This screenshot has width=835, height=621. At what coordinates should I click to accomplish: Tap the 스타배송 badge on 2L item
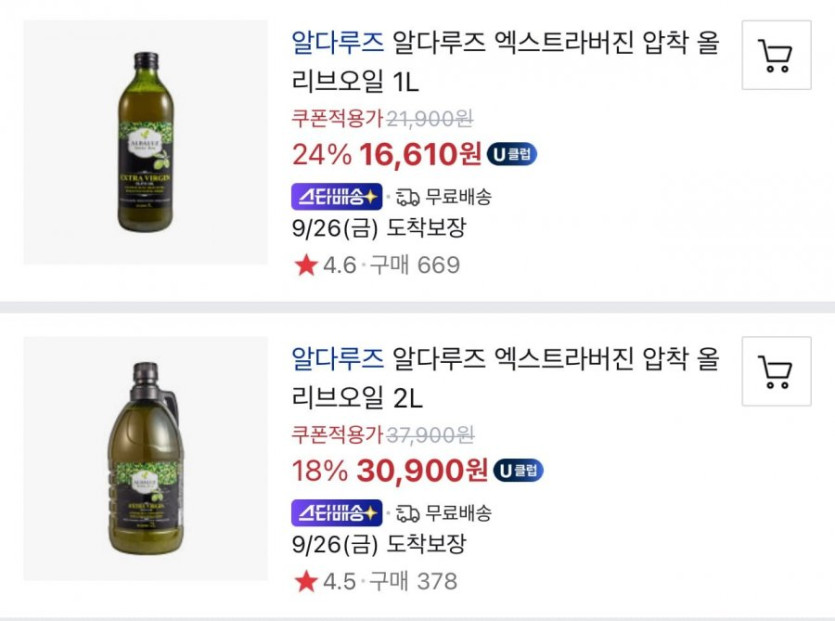tap(336, 513)
